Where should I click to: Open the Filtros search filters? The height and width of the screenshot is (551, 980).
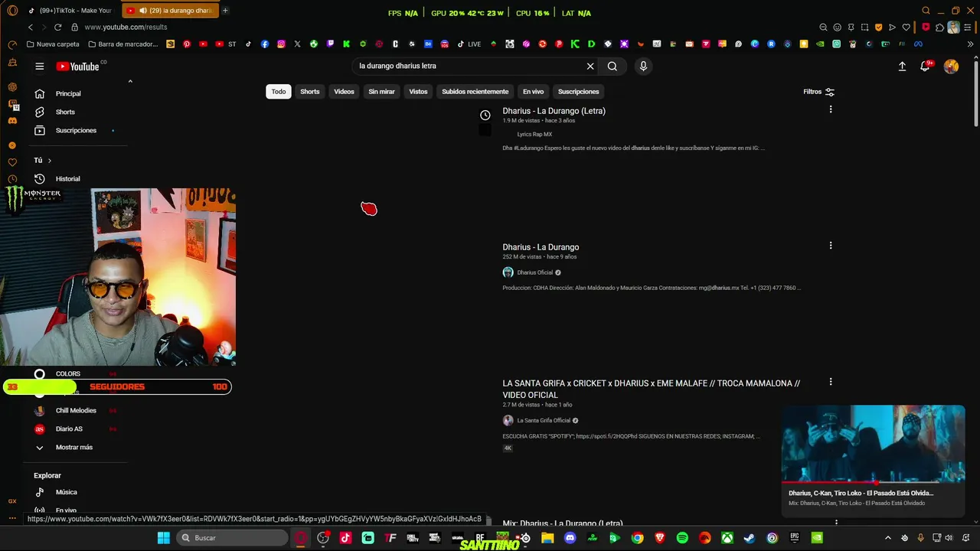(x=818, y=92)
